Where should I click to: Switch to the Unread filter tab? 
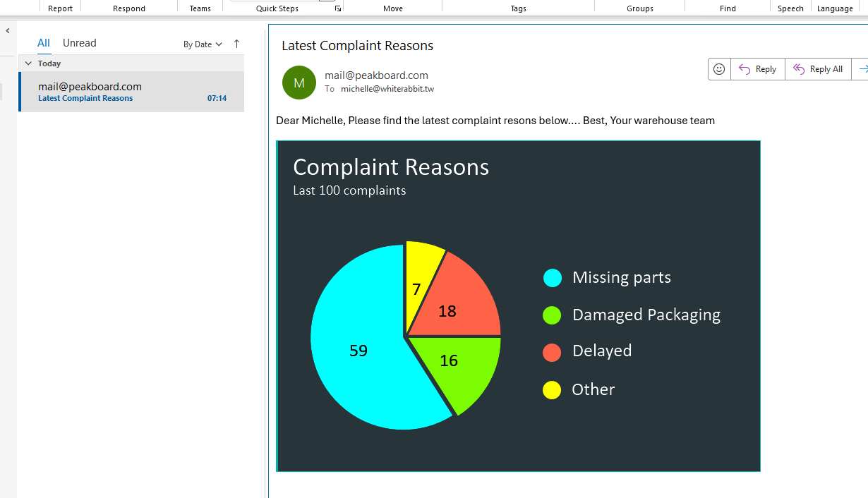[79, 42]
